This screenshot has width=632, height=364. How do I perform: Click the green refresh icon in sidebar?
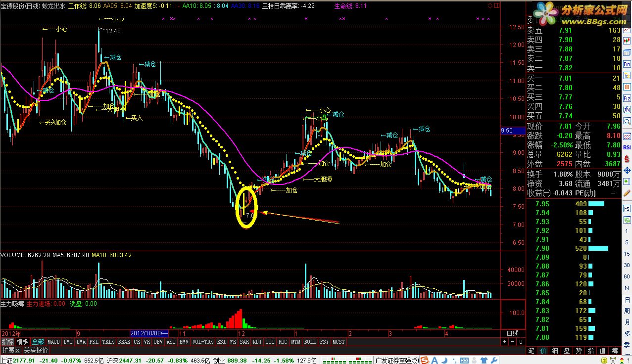click(x=627, y=220)
